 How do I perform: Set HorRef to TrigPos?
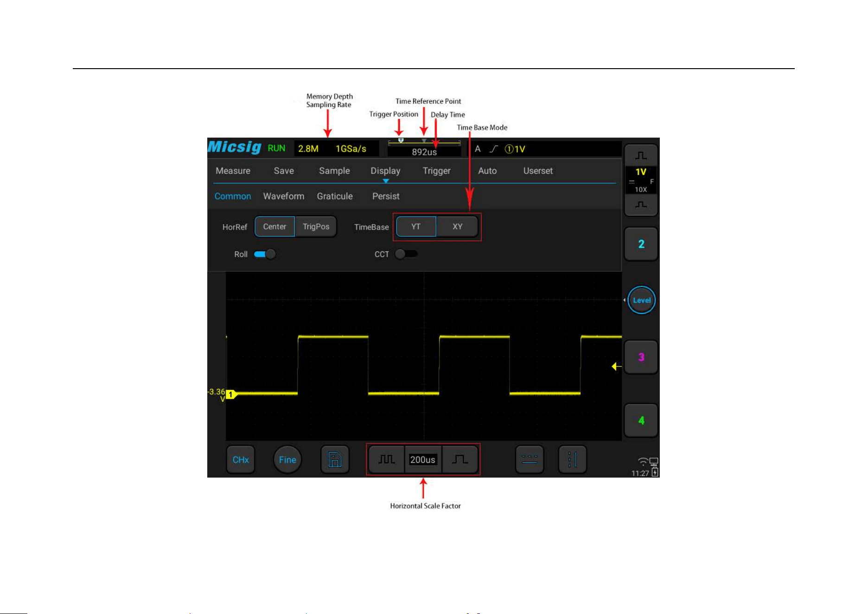(x=316, y=227)
